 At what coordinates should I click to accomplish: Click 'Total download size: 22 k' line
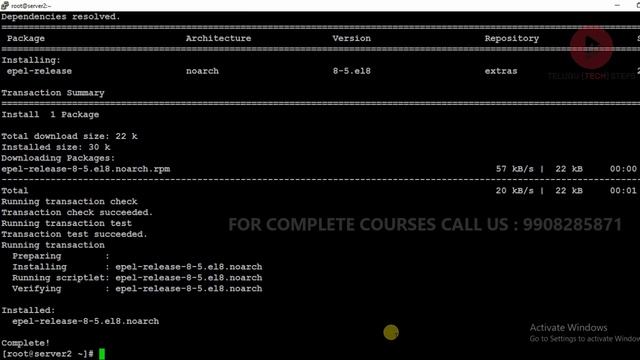pyautogui.click(x=69, y=136)
